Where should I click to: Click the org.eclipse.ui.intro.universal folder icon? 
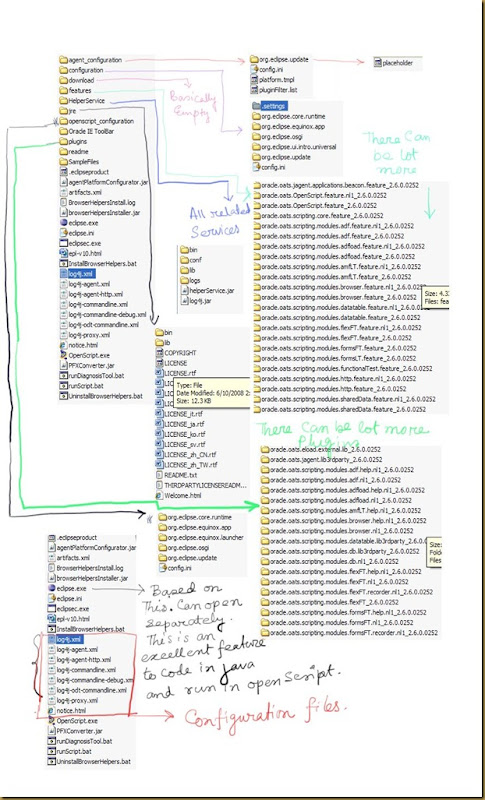[256, 147]
